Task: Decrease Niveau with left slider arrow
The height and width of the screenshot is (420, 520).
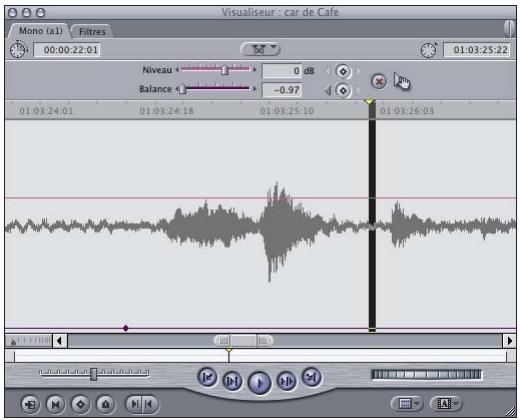Action: tap(177, 70)
